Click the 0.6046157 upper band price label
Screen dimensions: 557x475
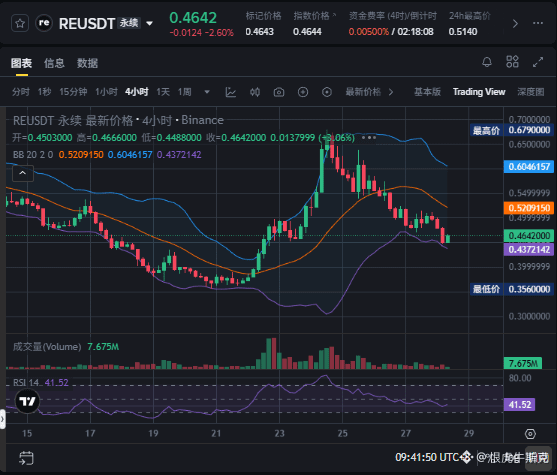(x=529, y=167)
